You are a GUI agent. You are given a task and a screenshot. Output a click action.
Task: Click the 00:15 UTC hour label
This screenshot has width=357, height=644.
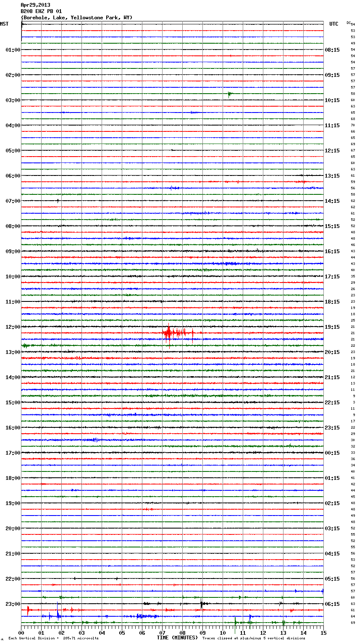(332, 453)
